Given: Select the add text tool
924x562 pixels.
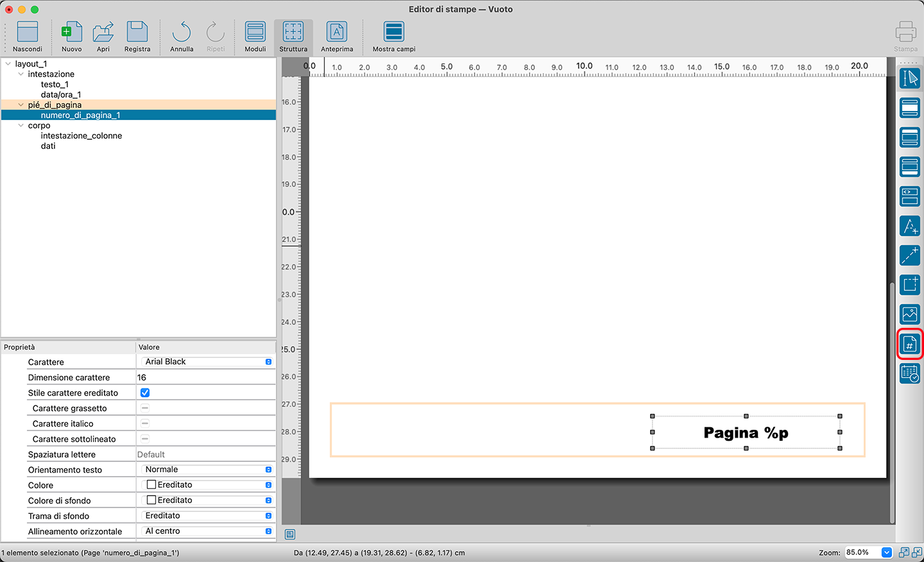Looking at the screenshot, I should (x=910, y=226).
